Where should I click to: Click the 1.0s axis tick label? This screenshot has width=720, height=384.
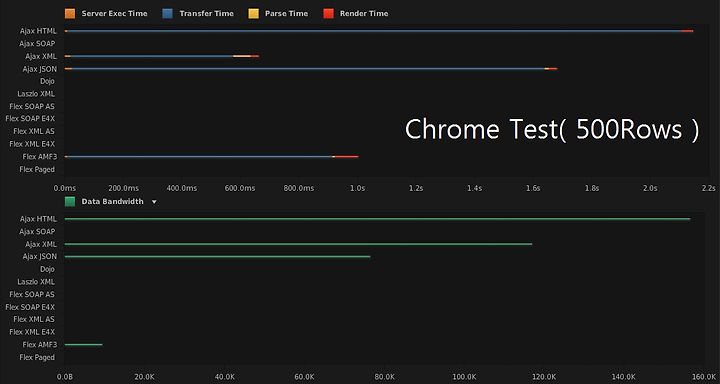point(358,188)
